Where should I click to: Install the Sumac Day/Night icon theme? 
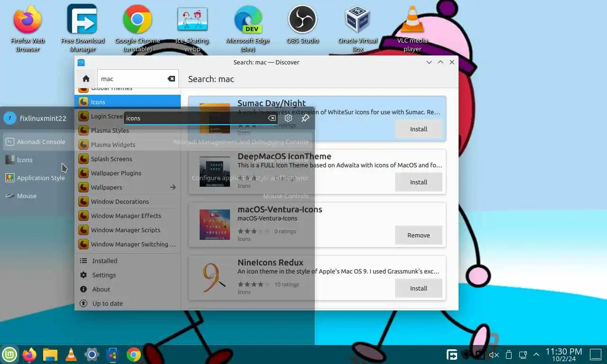point(418,129)
